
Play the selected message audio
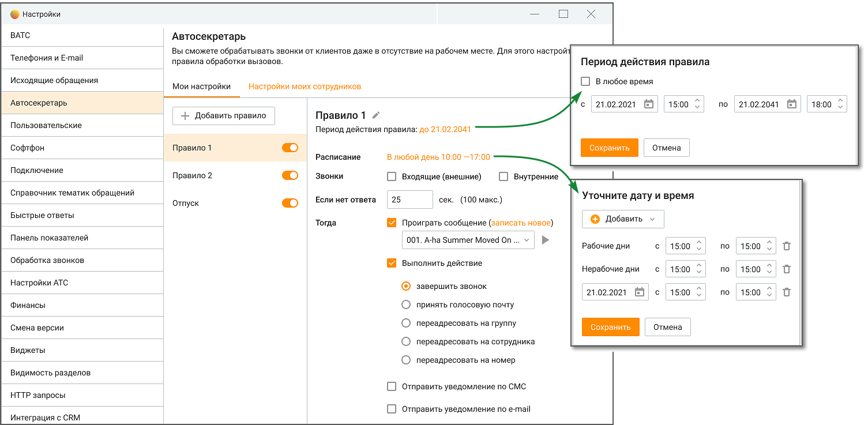[545, 240]
